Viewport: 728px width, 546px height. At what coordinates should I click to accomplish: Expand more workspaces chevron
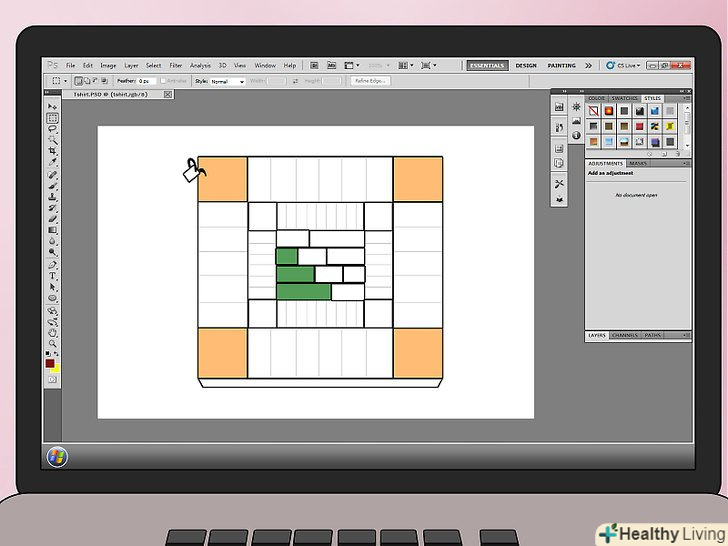[x=588, y=66]
